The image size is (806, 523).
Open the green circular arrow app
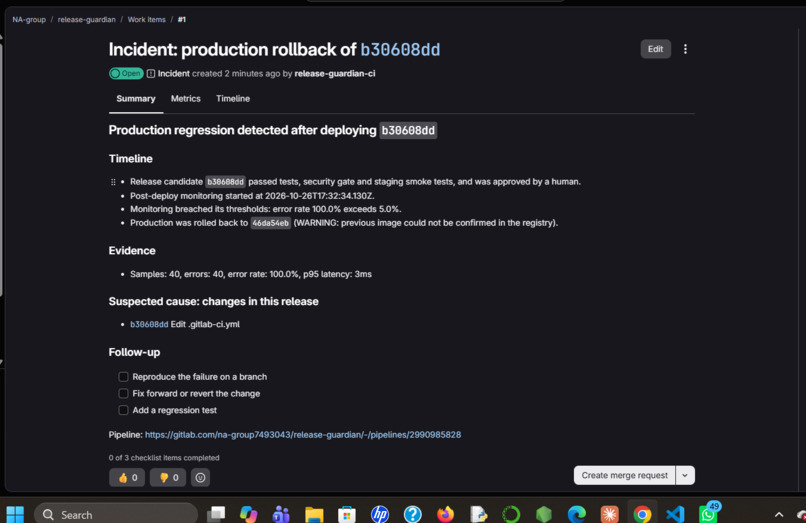coord(511,514)
